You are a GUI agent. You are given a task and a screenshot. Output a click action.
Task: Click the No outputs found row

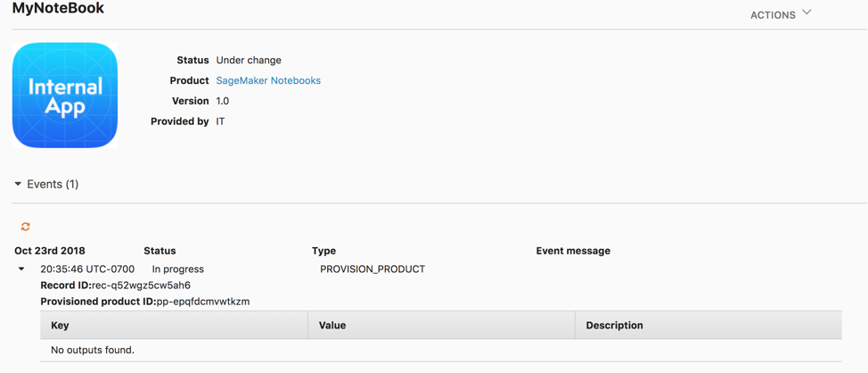click(x=93, y=350)
